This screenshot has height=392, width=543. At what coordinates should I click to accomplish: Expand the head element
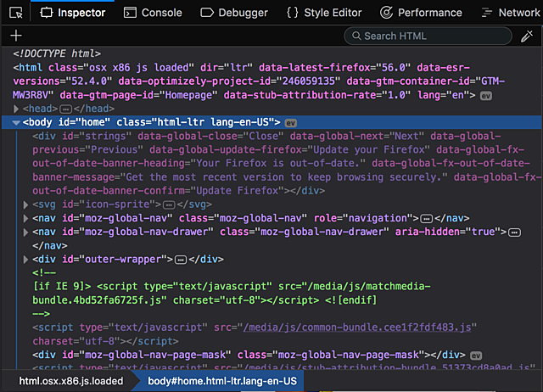(x=15, y=109)
